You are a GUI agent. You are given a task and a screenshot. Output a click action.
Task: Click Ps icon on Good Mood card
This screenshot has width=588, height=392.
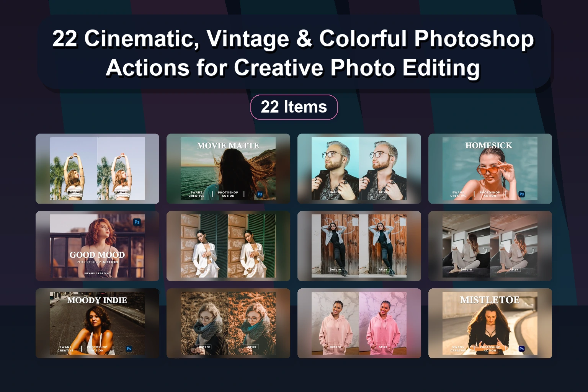click(x=137, y=222)
